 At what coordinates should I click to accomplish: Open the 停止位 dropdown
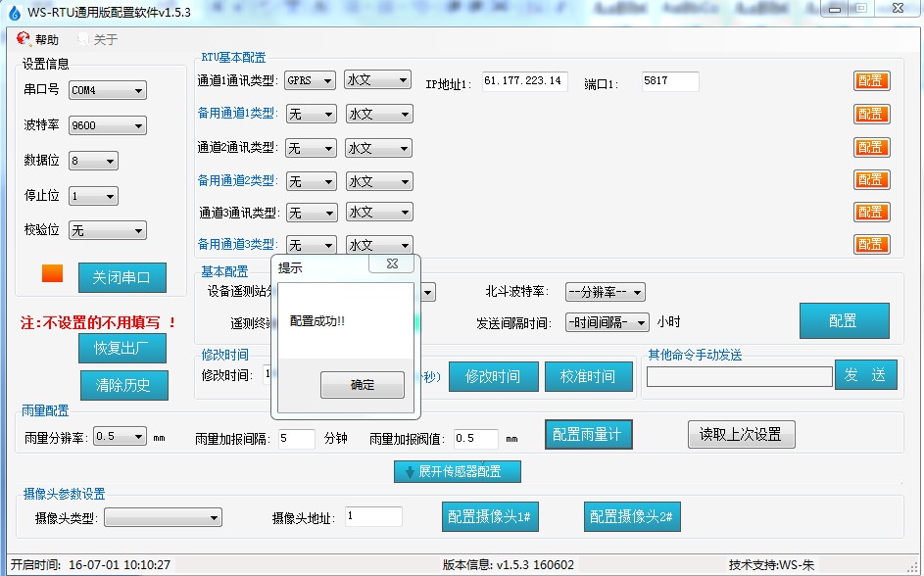click(x=93, y=196)
